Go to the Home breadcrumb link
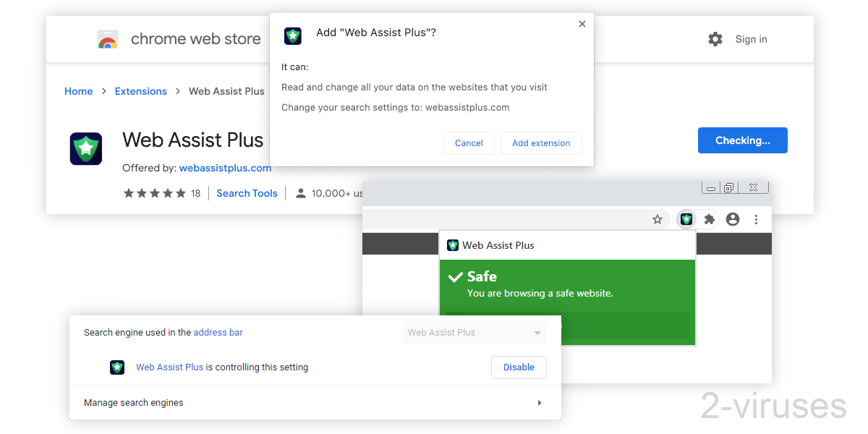 tap(78, 91)
